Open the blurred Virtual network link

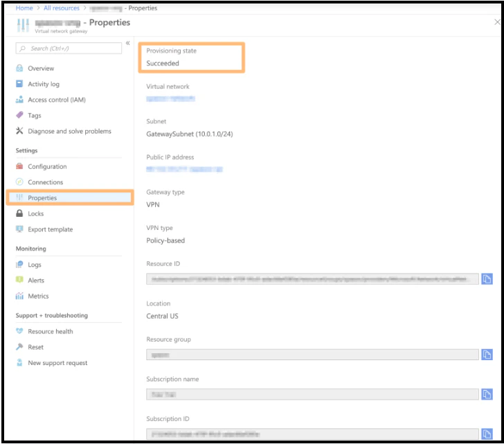pyautogui.click(x=171, y=98)
